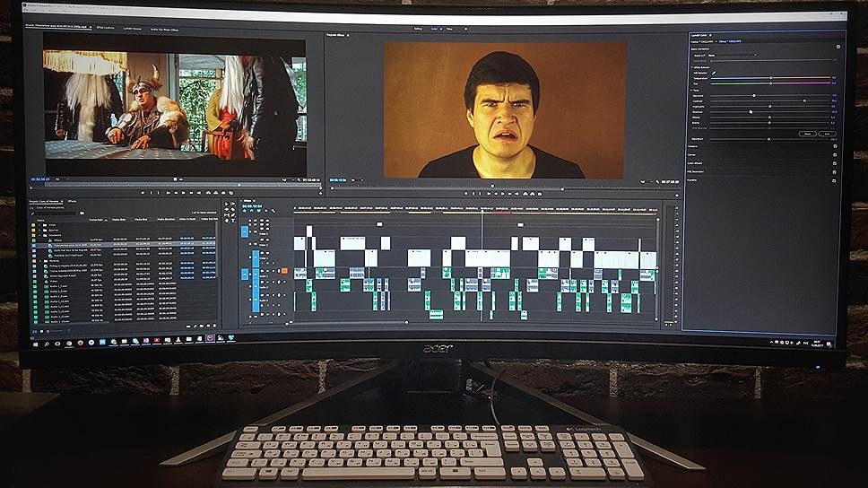Select the Selection tool in the tools panel
868x488 pixels.
coord(228,205)
